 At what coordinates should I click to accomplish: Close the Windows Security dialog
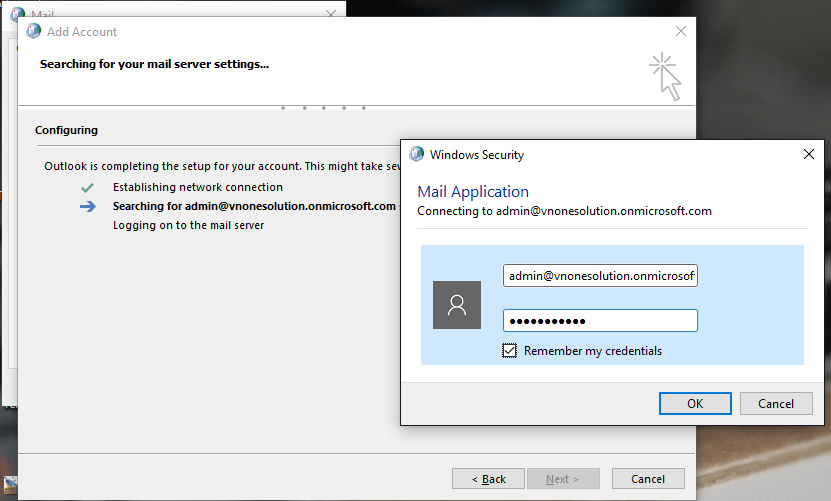tap(808, 154)
